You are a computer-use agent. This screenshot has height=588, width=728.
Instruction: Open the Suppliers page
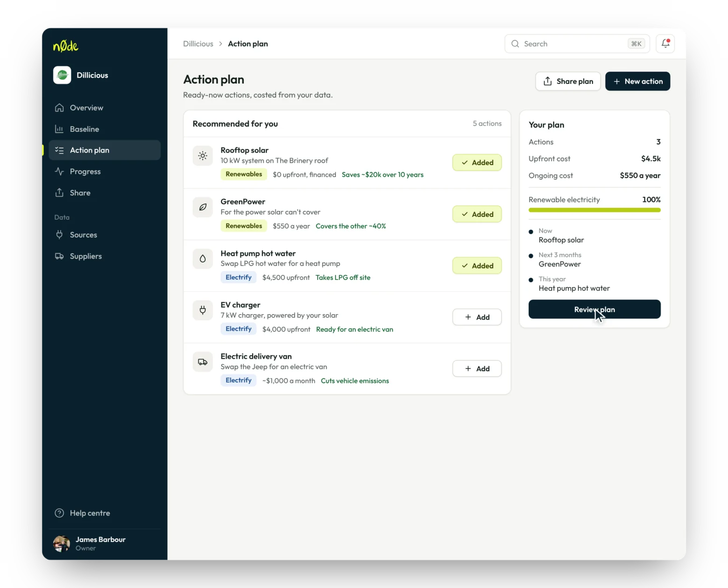[105, 256]
